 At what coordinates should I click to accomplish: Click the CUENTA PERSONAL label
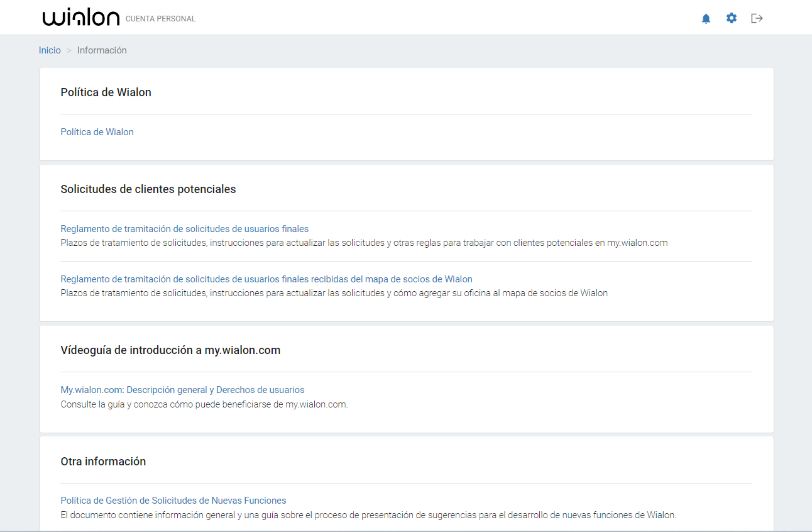coord(161,18)
